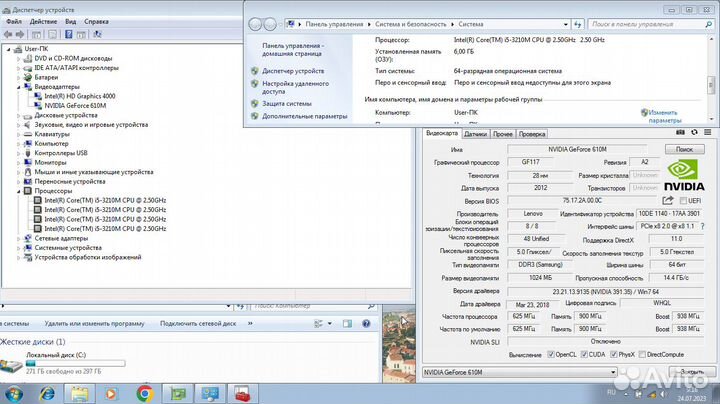Open the Control Panel address bar dropdown
This screenshot has height=404, width=720.
point(565,24)
